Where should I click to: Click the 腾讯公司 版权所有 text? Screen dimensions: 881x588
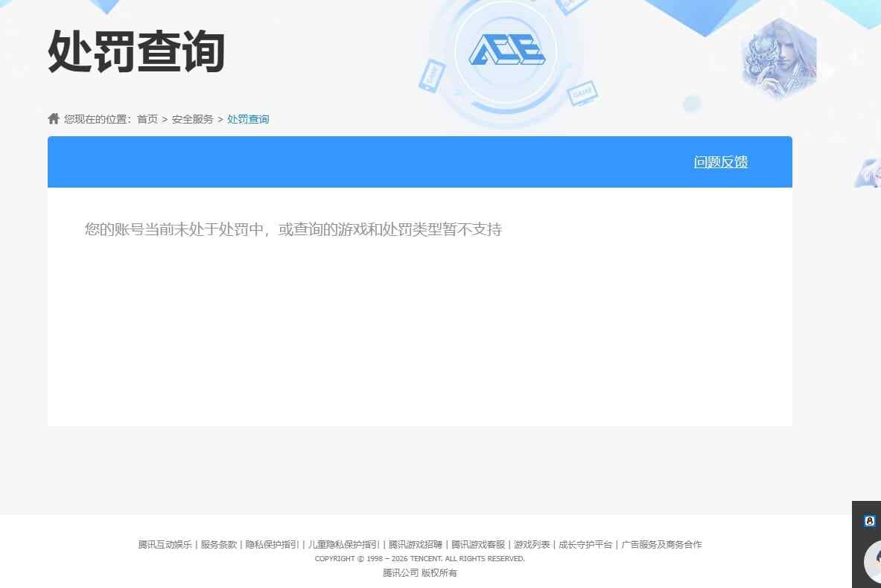pos(420,573)
